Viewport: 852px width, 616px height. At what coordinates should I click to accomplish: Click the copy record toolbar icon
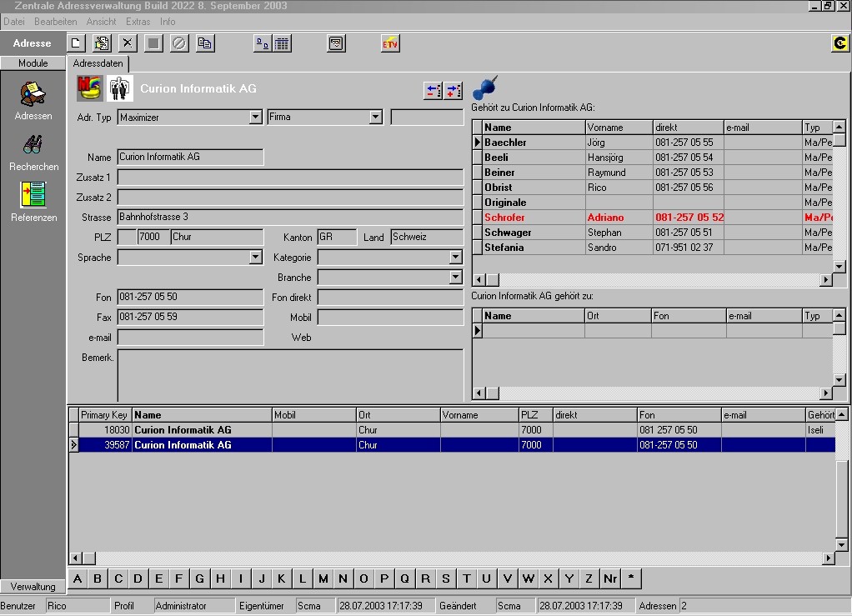coord(205,43)
